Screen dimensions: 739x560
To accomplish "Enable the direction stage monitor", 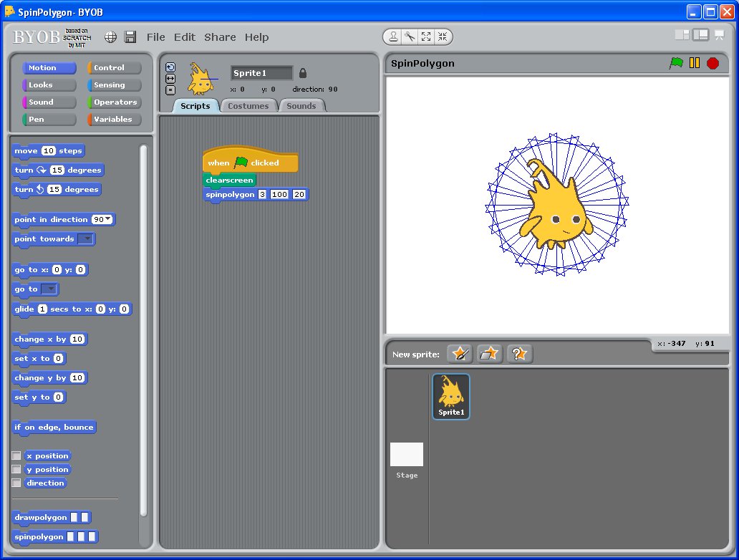I will 16,483.
